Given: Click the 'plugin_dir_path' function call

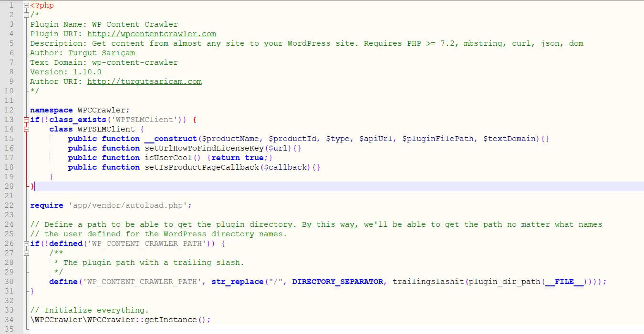Looking at the screenshot, I should pos(505,282).
